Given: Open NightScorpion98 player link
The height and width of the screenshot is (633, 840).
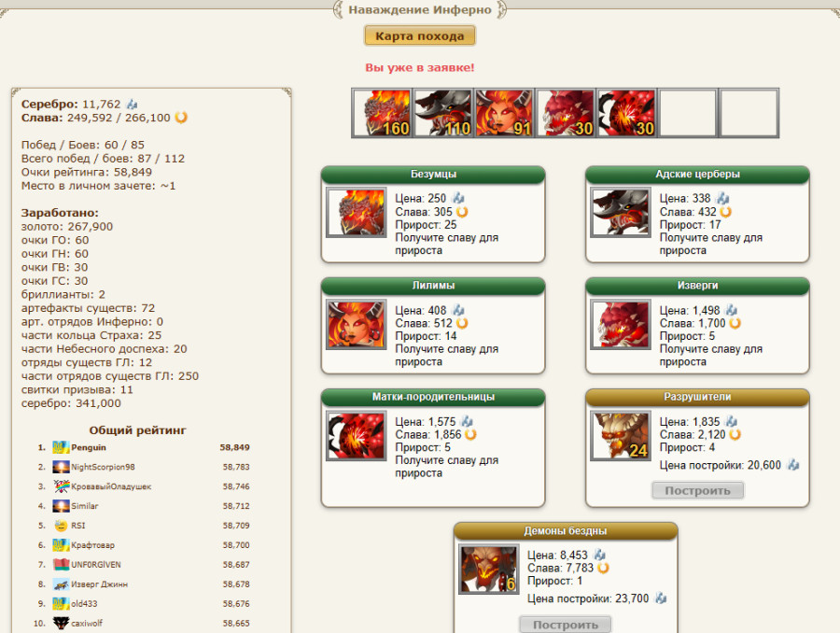Looking at the screenshot, I should (x=103, y=467).
